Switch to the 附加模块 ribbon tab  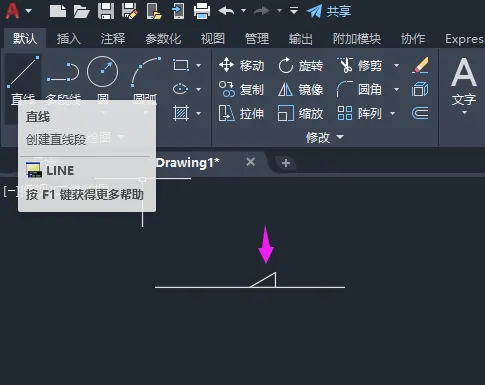click(x=357, y=39)
